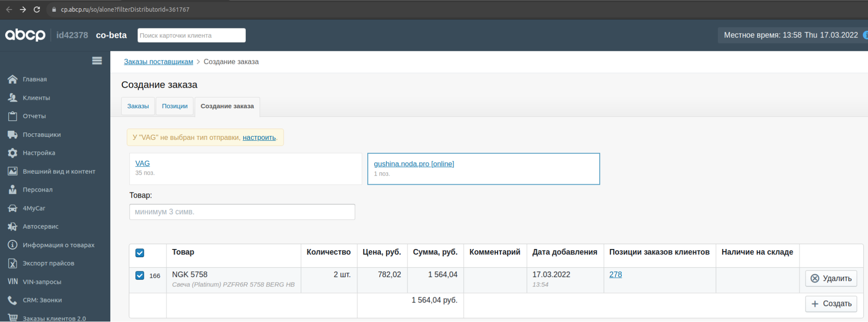
Task: Click the Настройка gear icon
Action: [13, 153]
